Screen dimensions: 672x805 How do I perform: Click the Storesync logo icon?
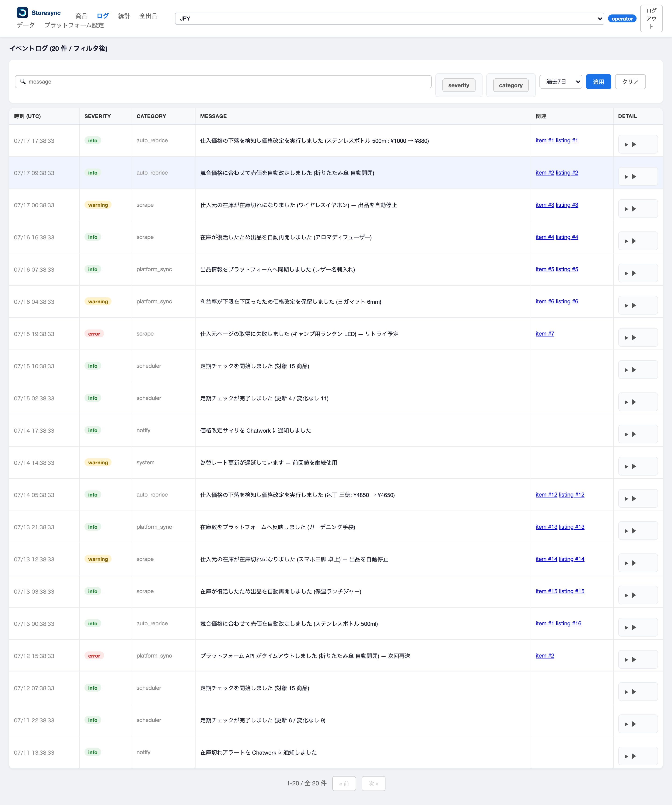pos(22,13)
